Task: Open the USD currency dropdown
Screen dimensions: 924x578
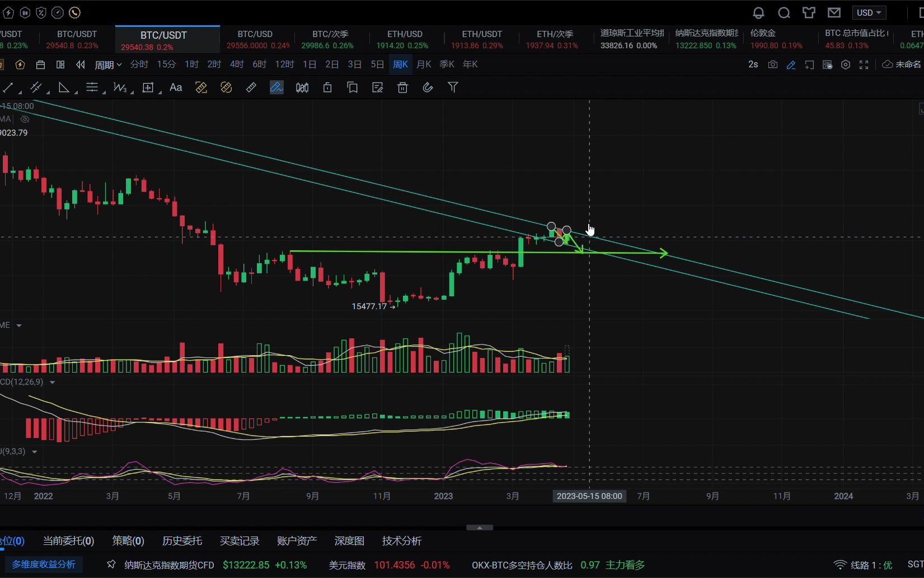Action: coord(869,12)
